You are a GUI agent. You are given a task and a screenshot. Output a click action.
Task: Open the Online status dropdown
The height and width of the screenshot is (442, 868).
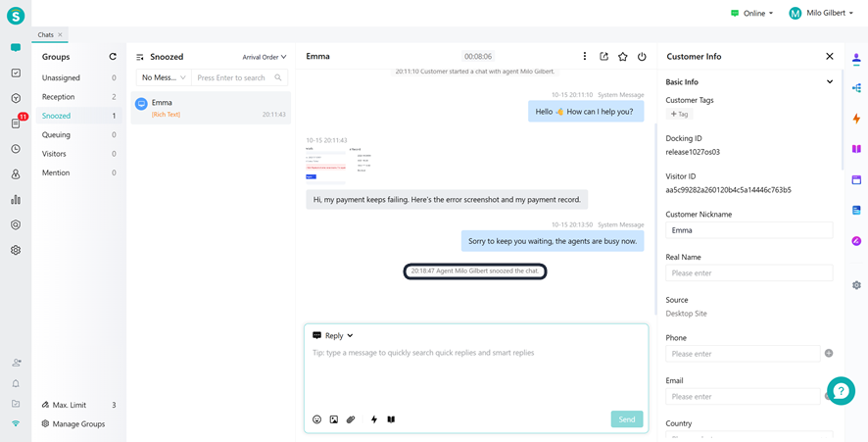point(751,14)
